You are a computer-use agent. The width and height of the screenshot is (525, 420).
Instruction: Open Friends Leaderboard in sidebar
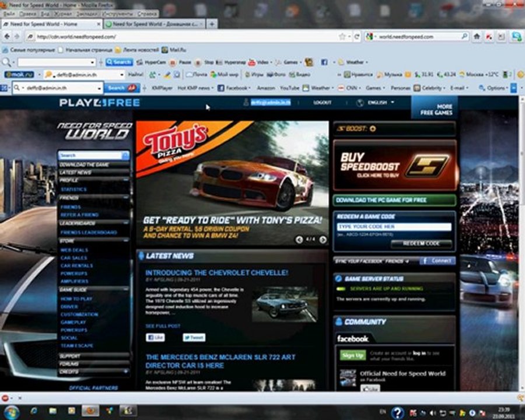pos(89,232)
